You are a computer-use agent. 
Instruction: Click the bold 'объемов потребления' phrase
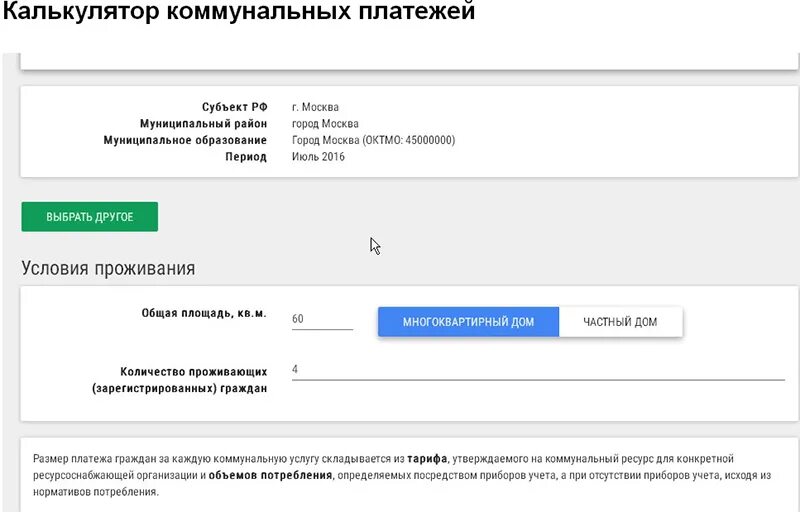click(x=270, y=475)
